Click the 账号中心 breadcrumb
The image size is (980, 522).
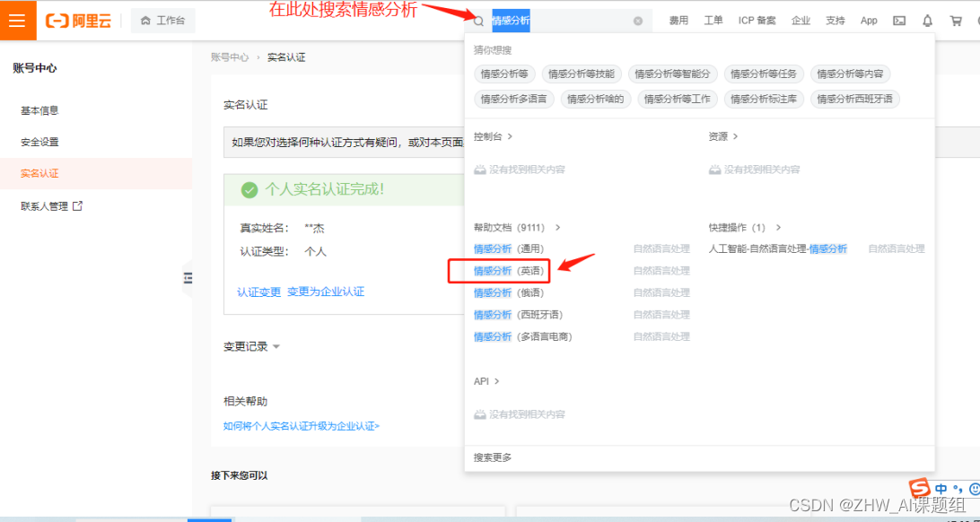pyautogui.click(x=230, y=57)
